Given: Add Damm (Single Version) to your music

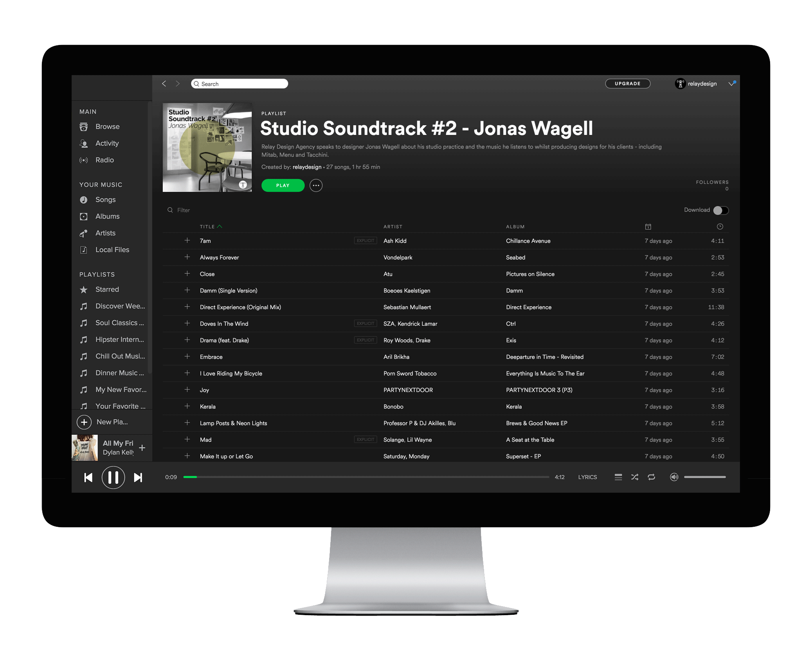Looking at the screenshot, I should [187, 291].
